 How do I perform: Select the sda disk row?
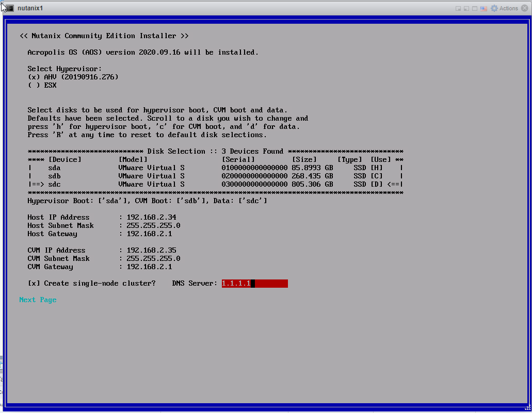pyautogui.click(x=216, y=168)
